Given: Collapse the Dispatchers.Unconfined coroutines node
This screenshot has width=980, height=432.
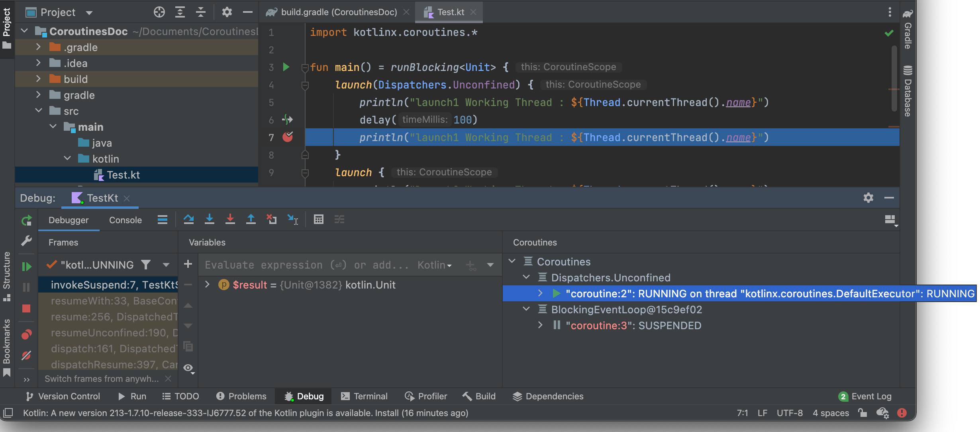Looking at the screenshot, I should (x=526, y=277).
